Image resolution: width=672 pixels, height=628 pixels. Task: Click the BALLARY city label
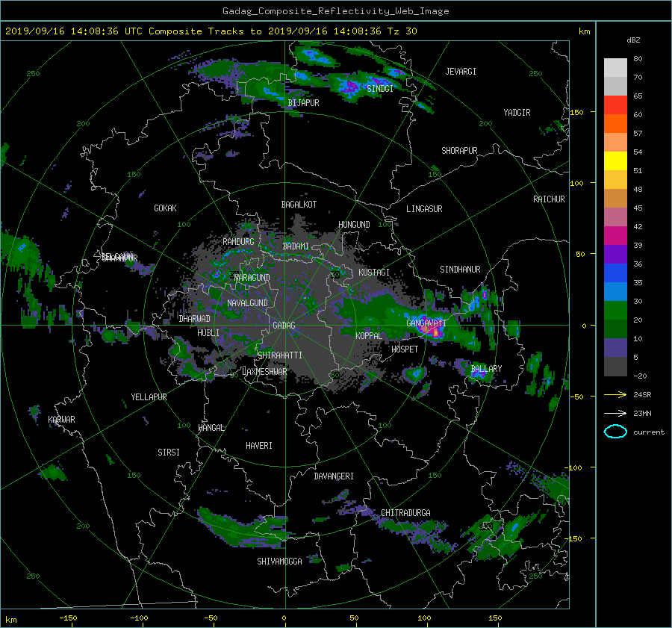486,369
